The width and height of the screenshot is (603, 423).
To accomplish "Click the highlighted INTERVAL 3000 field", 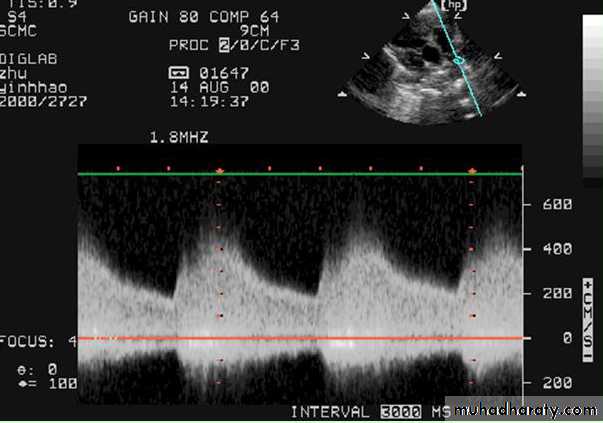I will tap(398, 412).
